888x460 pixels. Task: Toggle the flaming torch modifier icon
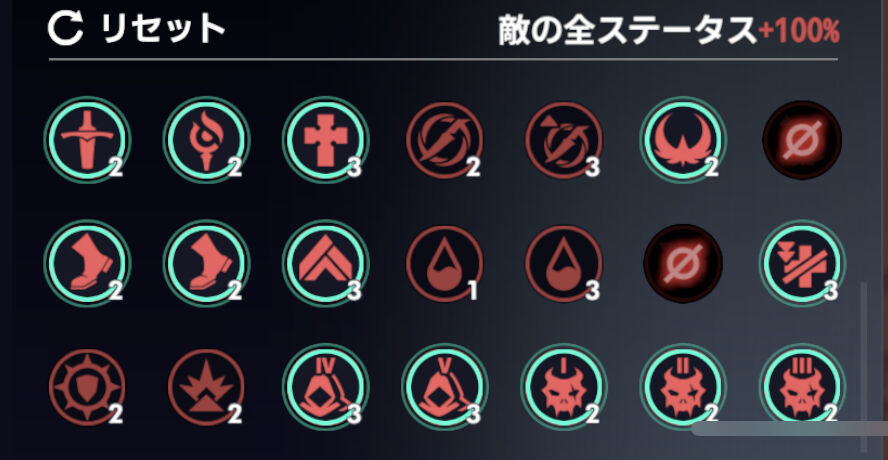(206, 139)
